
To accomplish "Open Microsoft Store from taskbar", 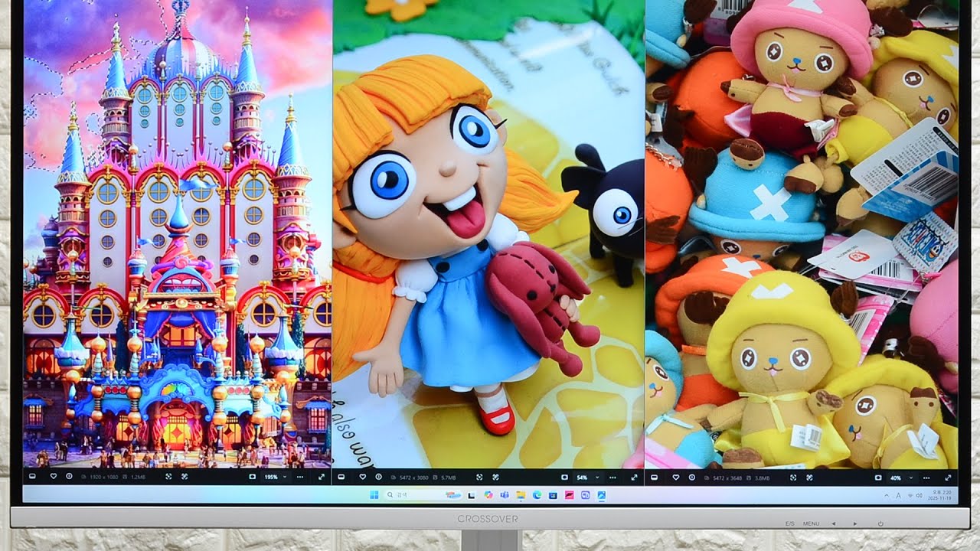I will tap(553, 496).
